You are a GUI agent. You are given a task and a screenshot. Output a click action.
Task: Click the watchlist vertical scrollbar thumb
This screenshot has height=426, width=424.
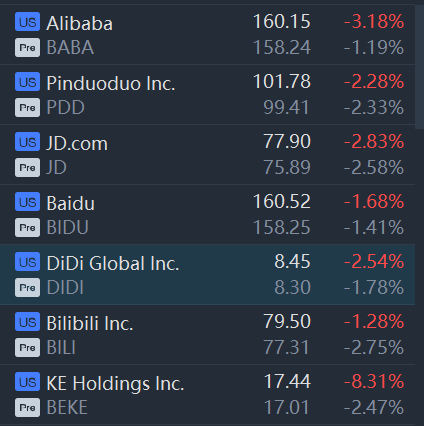pyautogui.click(x=419, y=67)
